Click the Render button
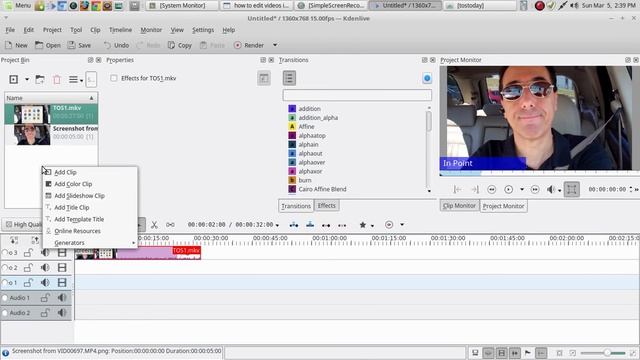Image resolution: width=640 pixels, height=360 pixels. (x=249, y=45)
